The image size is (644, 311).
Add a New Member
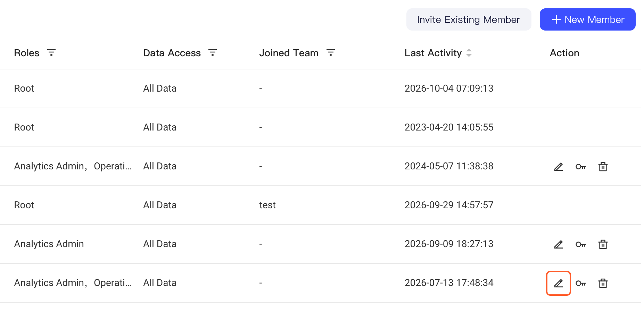(588, 19)
